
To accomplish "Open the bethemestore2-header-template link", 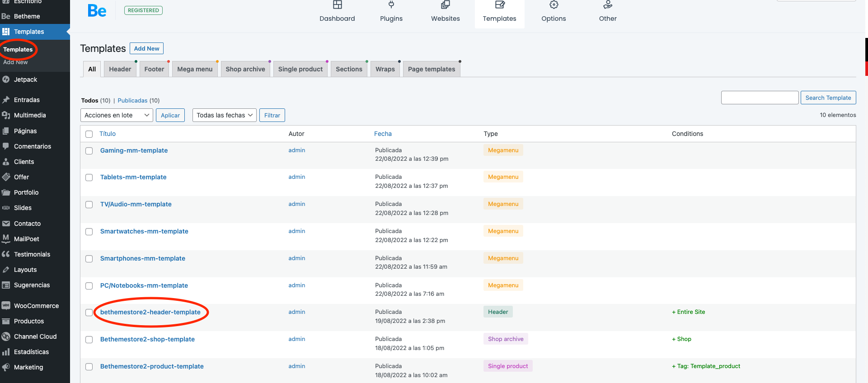I will tap(150, 312).
